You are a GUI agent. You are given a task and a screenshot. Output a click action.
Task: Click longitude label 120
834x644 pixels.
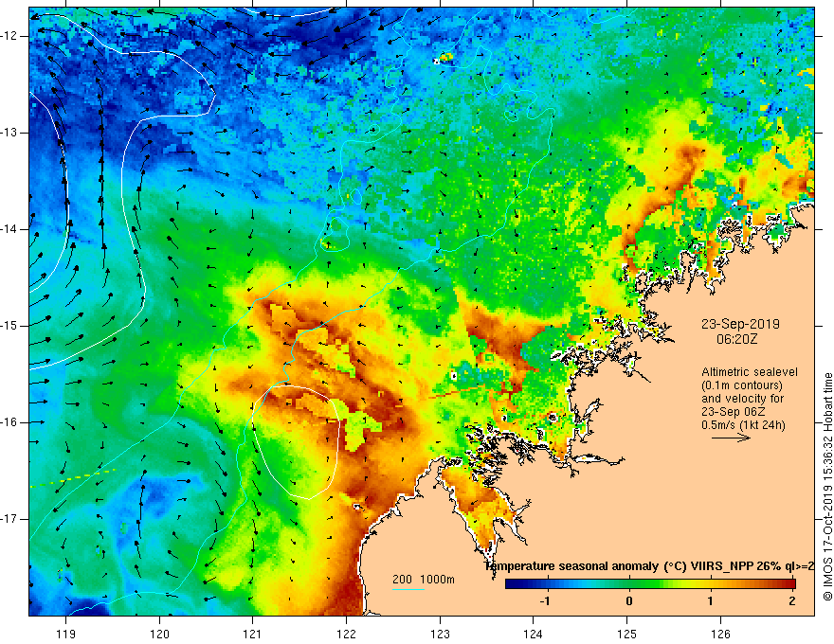click(159, 634)
